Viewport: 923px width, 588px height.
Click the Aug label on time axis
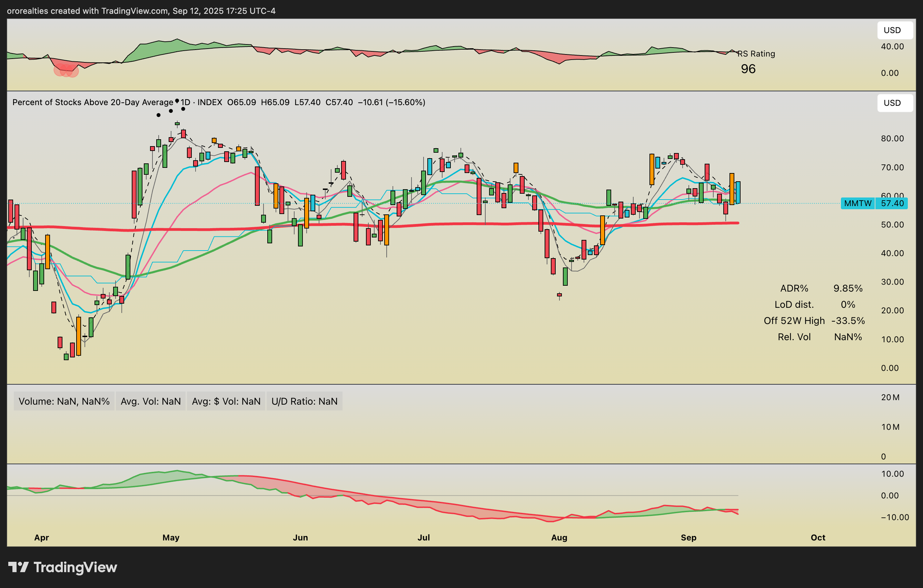[x=559, y=537]
